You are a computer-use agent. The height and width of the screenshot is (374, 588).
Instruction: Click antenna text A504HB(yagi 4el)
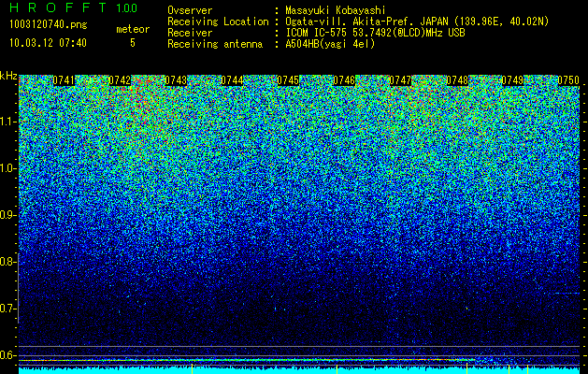tap(330, 44)
